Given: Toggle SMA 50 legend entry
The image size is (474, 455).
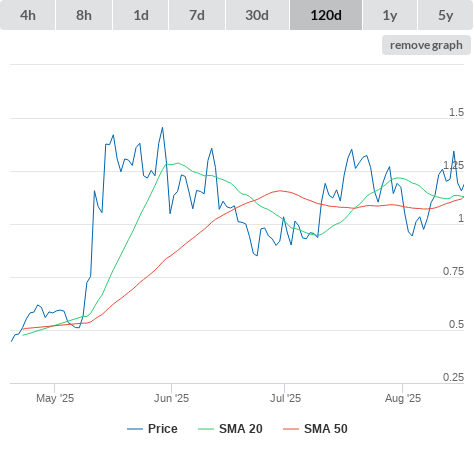Looking at the screenshot, I should 326,429.
